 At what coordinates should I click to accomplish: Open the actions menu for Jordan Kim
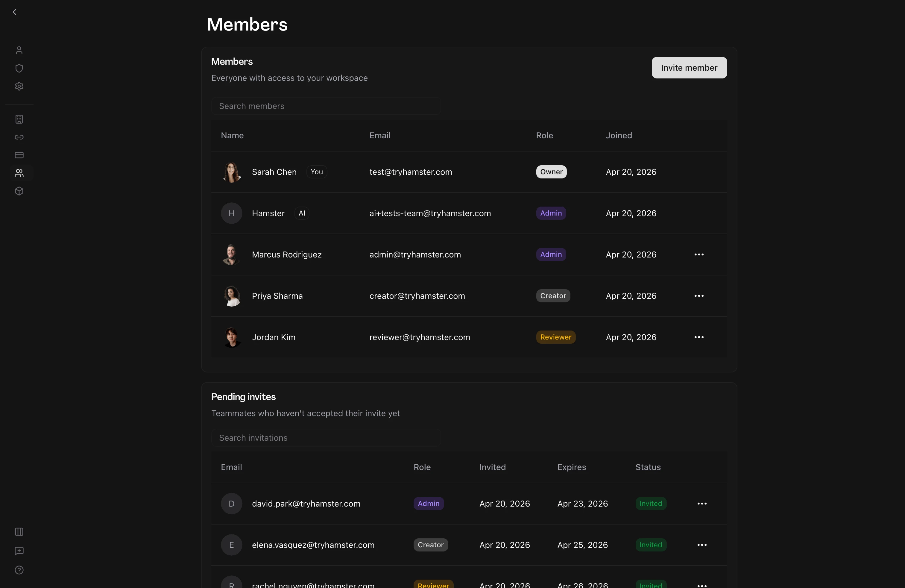[x=699, y=337]
